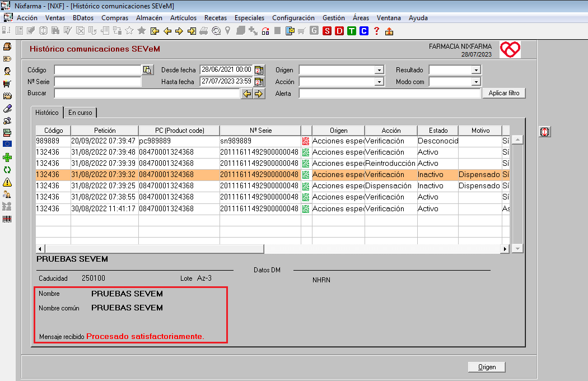Click the green refresh arrows sidebar icon
Screen dimensions: 588x381
click(7, 170)
